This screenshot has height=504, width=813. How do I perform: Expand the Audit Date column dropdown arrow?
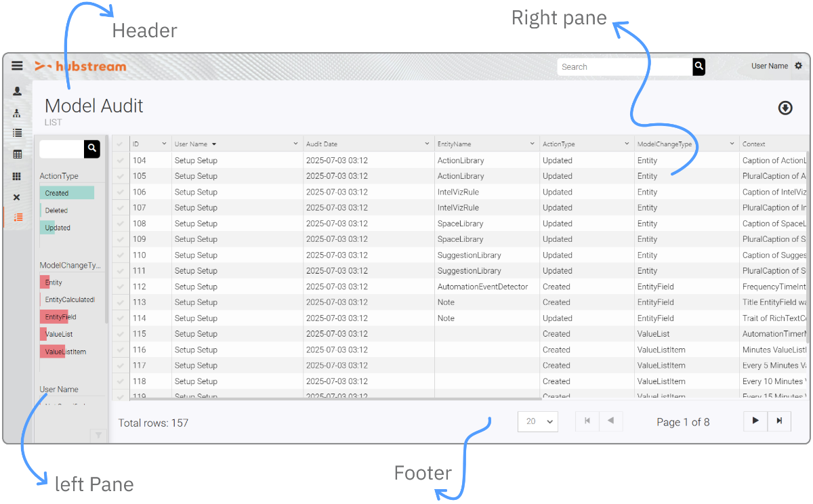tap(427, 144)
